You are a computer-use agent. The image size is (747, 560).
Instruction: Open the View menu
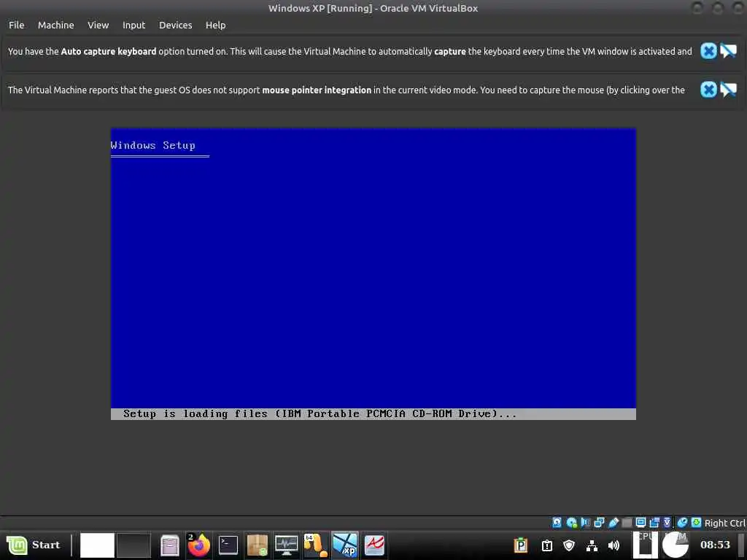(98, 26)
